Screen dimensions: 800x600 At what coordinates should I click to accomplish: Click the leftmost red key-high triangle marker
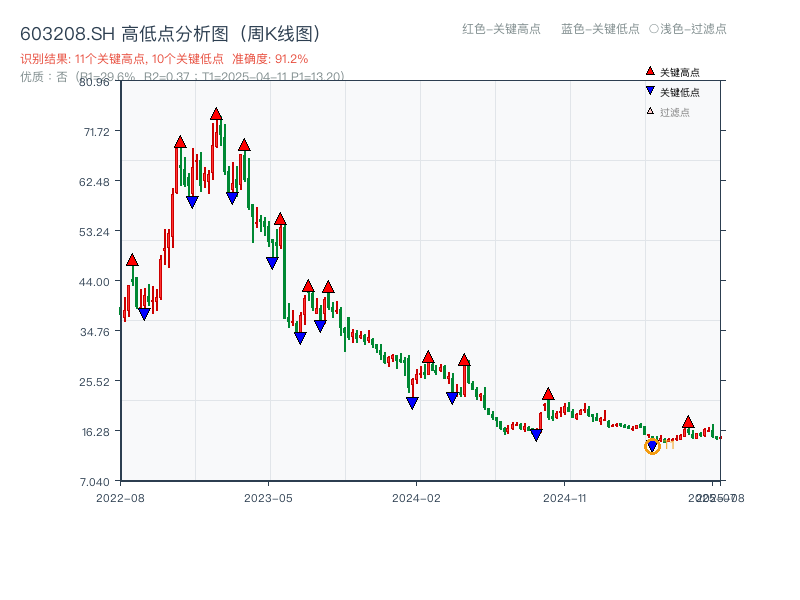click(130, 258)
